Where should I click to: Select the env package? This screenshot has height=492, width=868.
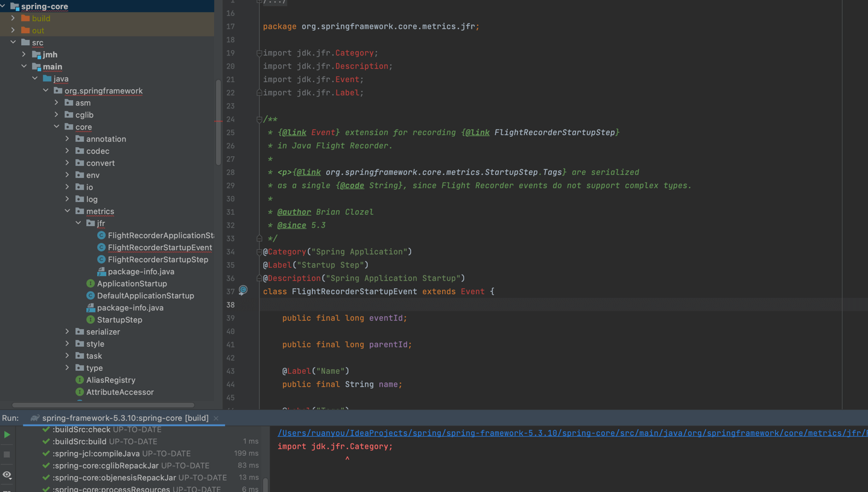pos(93,175)
